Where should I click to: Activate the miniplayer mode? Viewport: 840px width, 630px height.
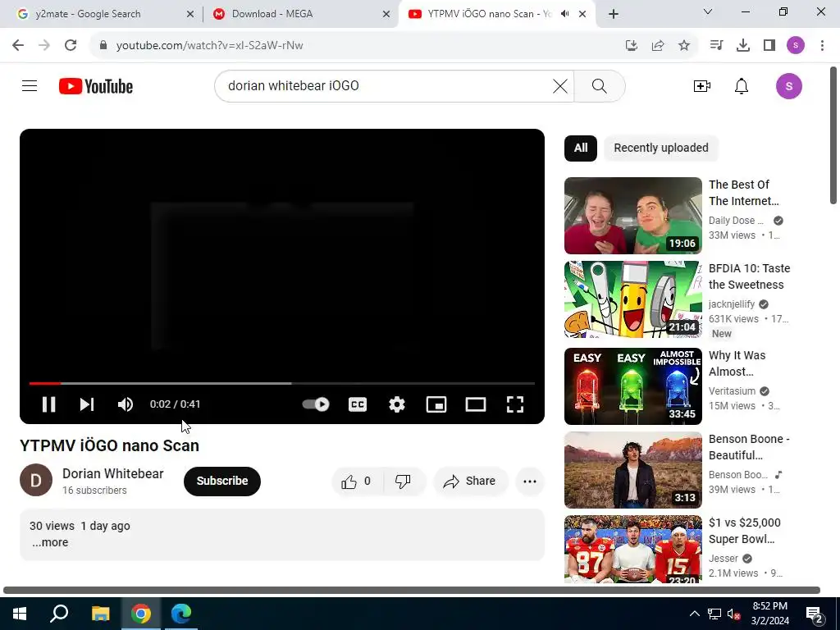(x=436, y=404)
